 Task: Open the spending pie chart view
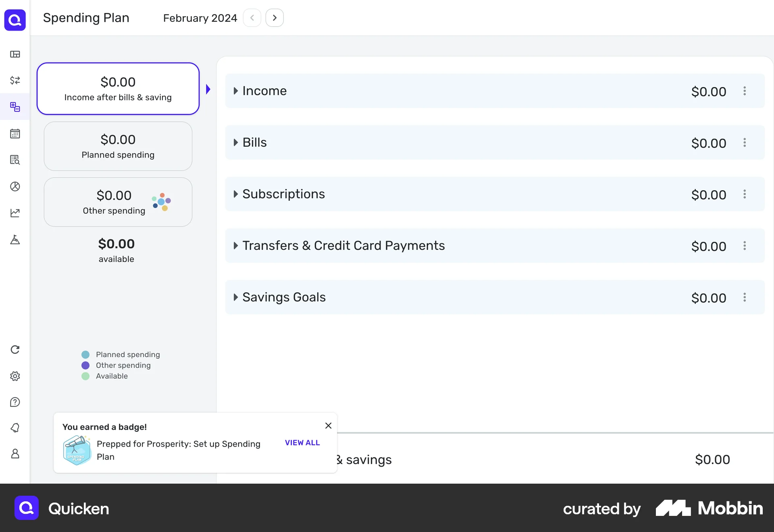tap(15, 187)
